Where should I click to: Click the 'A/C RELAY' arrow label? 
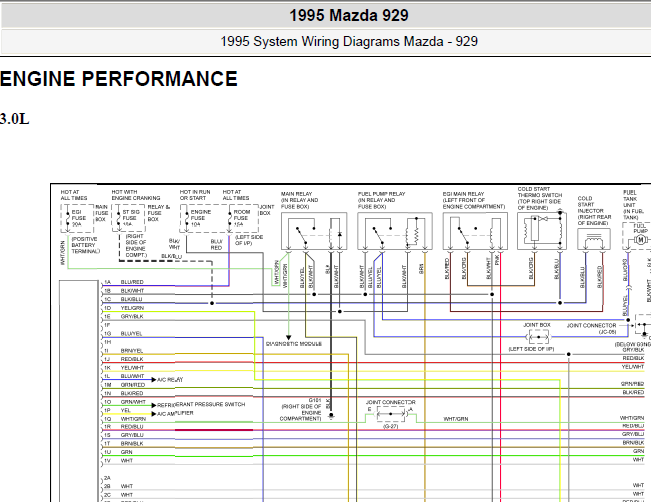170,380
